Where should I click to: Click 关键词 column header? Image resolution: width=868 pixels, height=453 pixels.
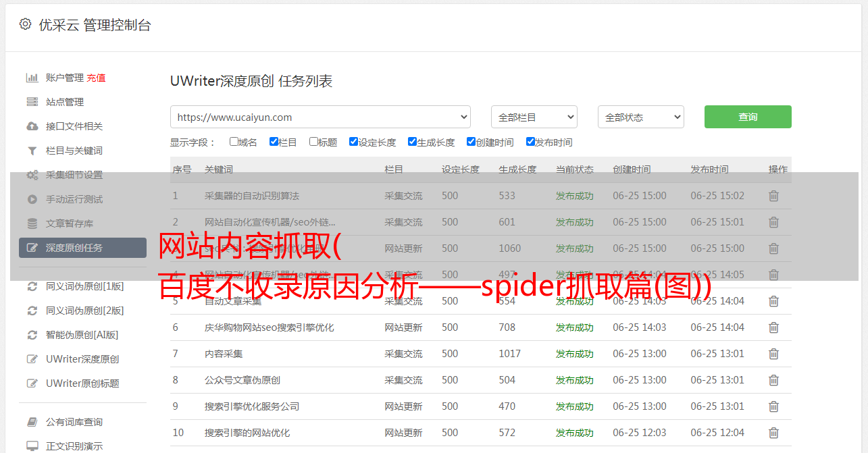(x=219, y=169)
